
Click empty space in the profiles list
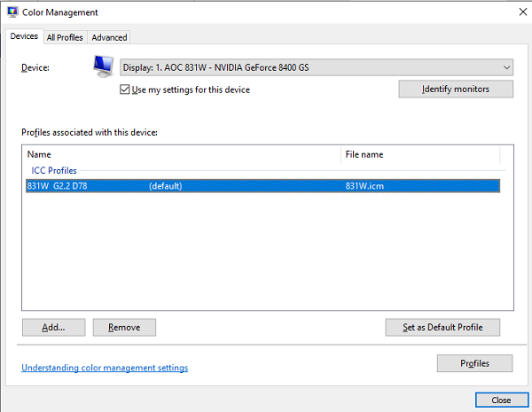(266, 257)
